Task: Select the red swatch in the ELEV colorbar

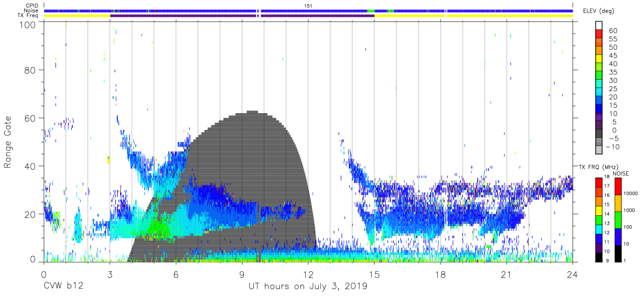Action: tap(599, 34)
